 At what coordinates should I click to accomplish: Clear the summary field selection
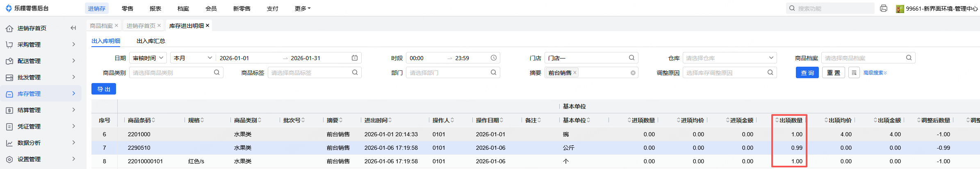633,73
